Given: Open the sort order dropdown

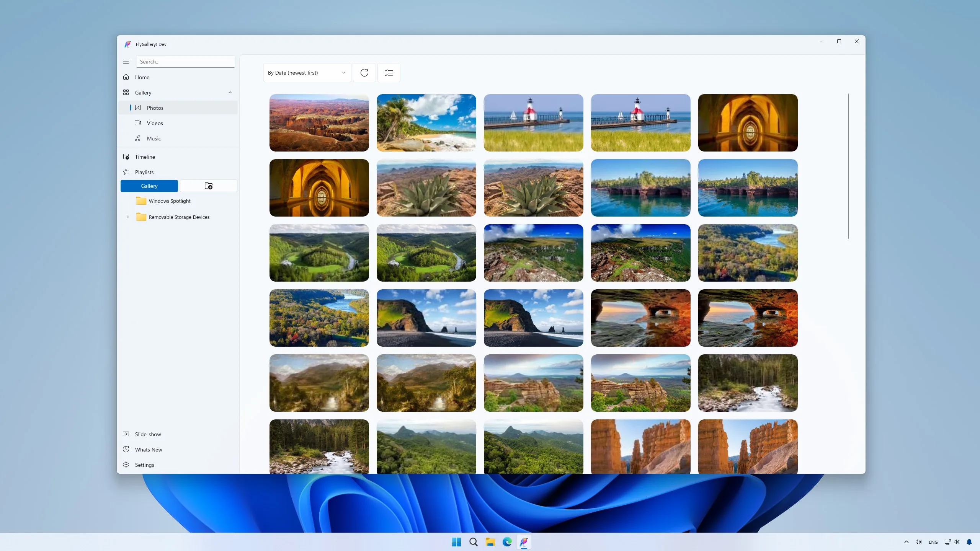Looking at the screenshot, I should pyautogui.click(x=307, y=73).
